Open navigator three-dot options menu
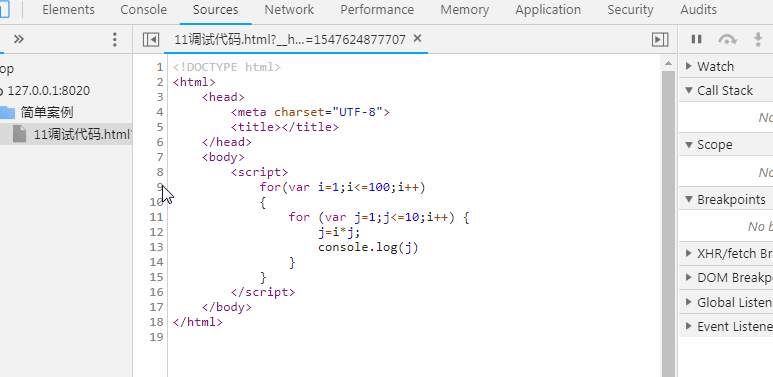Viewport: 773px width, 377px height. (x=114, y=39)
